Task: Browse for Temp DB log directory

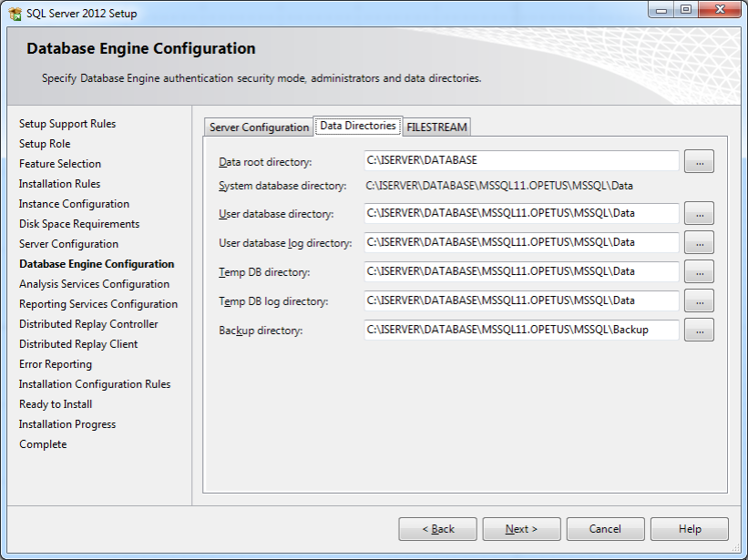Action: coord(699,300)
